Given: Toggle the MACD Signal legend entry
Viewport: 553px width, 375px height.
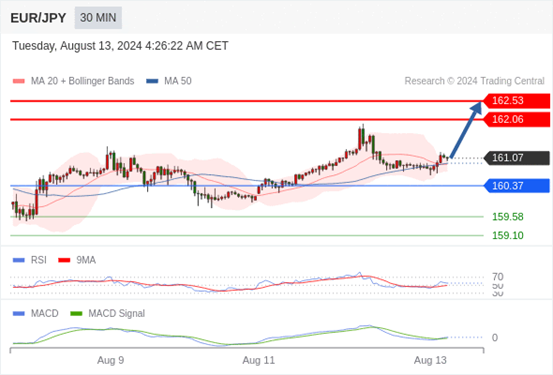Looking at the screenshot, I should tap(108, 313).
